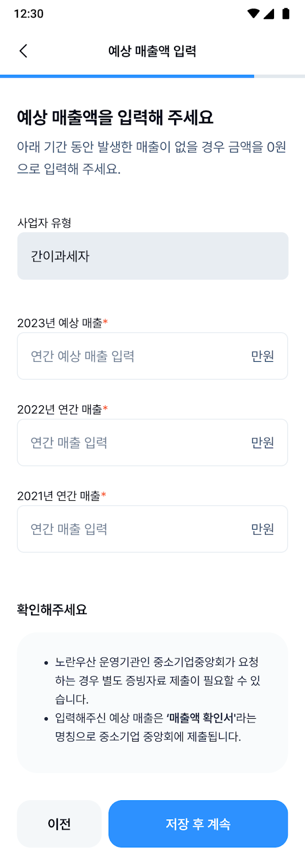Tap the bold 매출액 확인서 text
The width and height of the screenshot is (305, 868).
pos(200,718)
